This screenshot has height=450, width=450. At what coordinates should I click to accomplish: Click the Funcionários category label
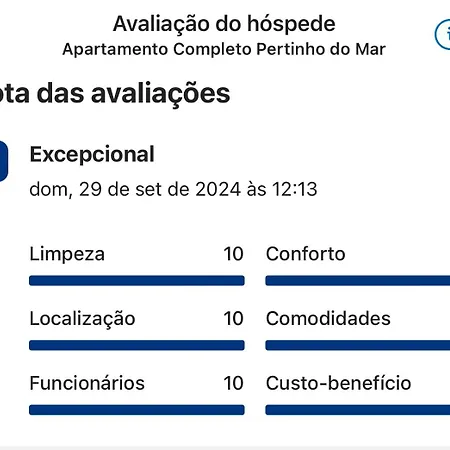click(x=87, y=383)
